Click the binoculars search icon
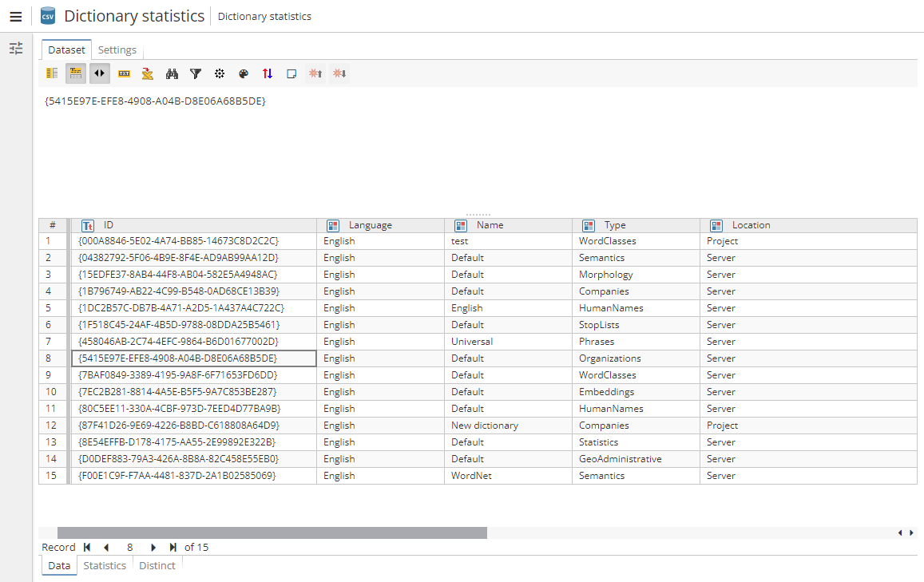 pyautogui.click(x=172, y=73)
